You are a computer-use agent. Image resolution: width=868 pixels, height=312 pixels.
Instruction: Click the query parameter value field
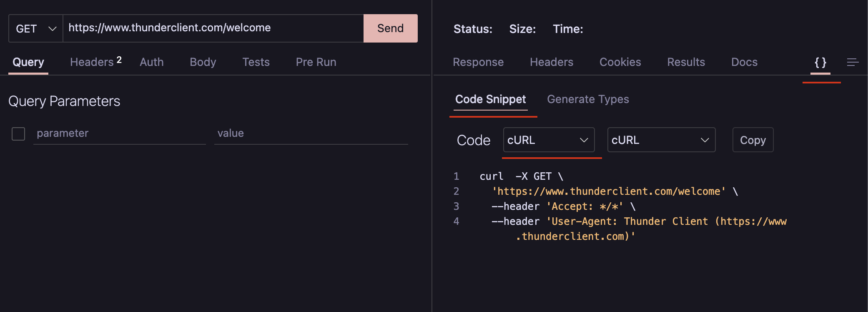pyautogui.click(x=311, y=133)
